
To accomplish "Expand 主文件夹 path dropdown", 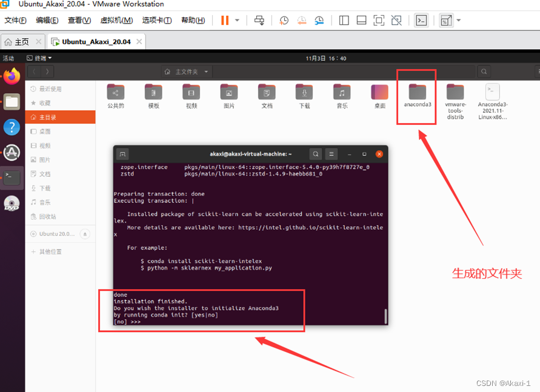I will click(x=206, y=72).
